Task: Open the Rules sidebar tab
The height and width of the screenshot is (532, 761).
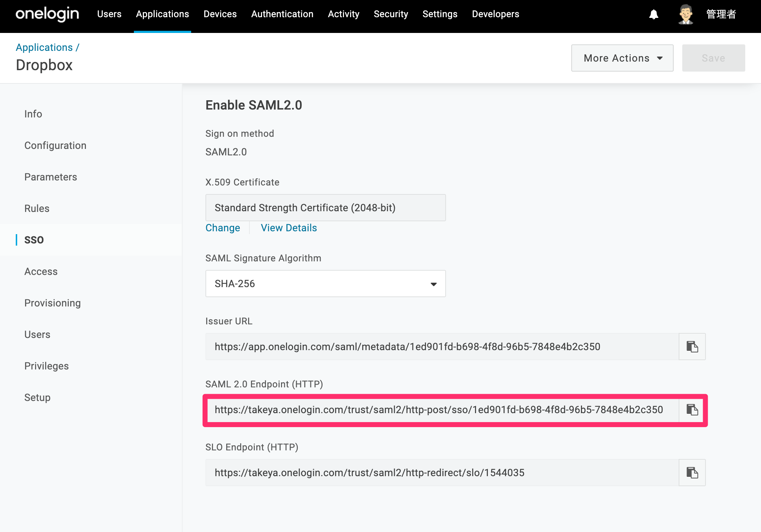Action: 37,208
